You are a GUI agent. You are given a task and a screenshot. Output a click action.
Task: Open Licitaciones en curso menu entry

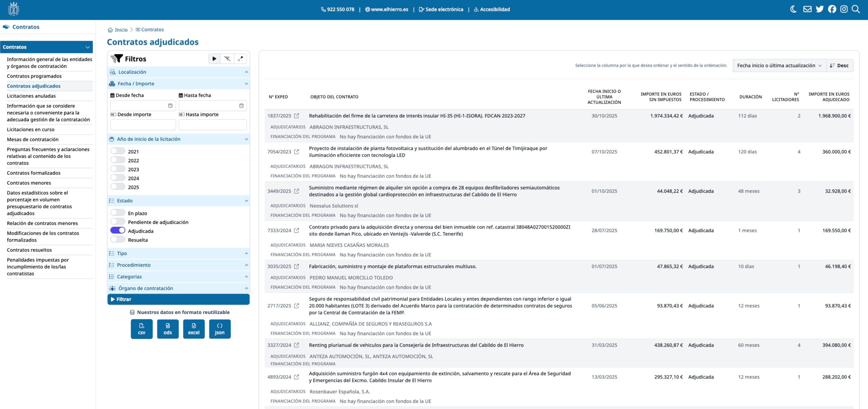tap(30, 129)
